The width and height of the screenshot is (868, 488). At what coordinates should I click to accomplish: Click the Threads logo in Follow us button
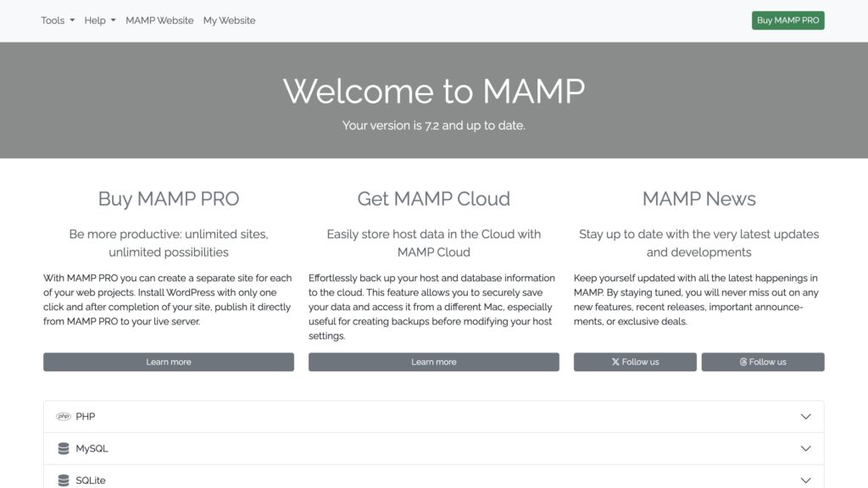[x=743, y=362]
